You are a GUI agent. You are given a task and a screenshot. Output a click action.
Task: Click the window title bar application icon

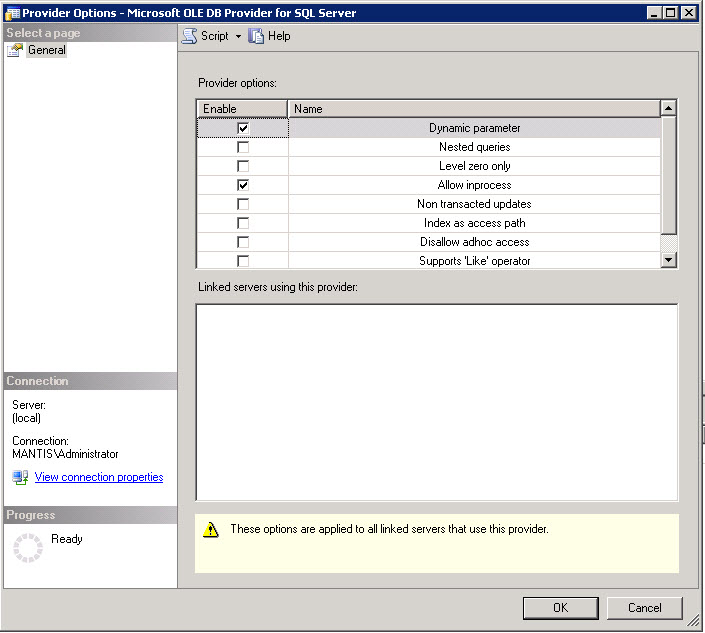pos(12,13)
